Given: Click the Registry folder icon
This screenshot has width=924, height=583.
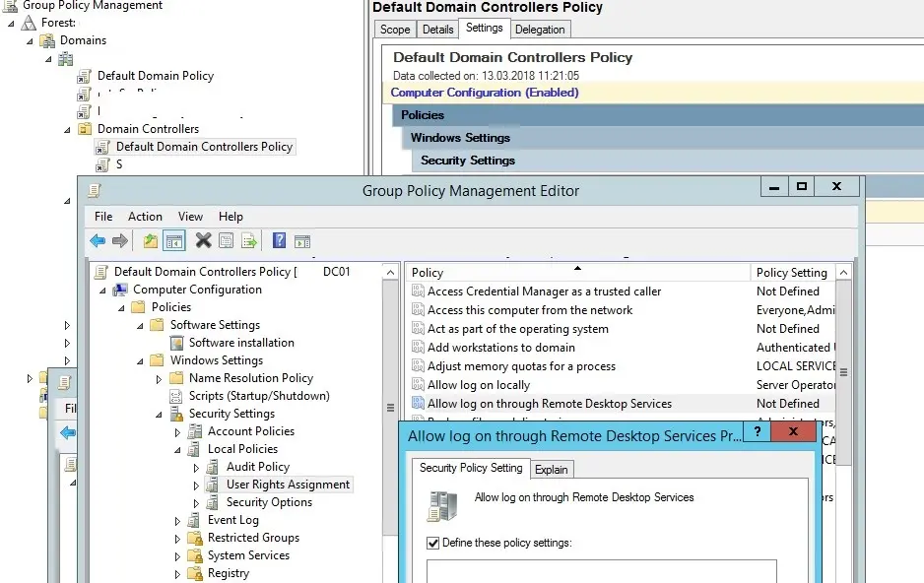Looking at the screenshot, I should pyautogui.click(x=194, y=573).
